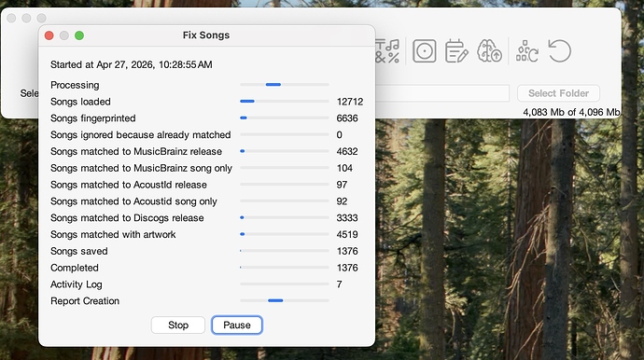Click the Songs fingerprinted count 6636
644x360 pixels.
[347, 118]
